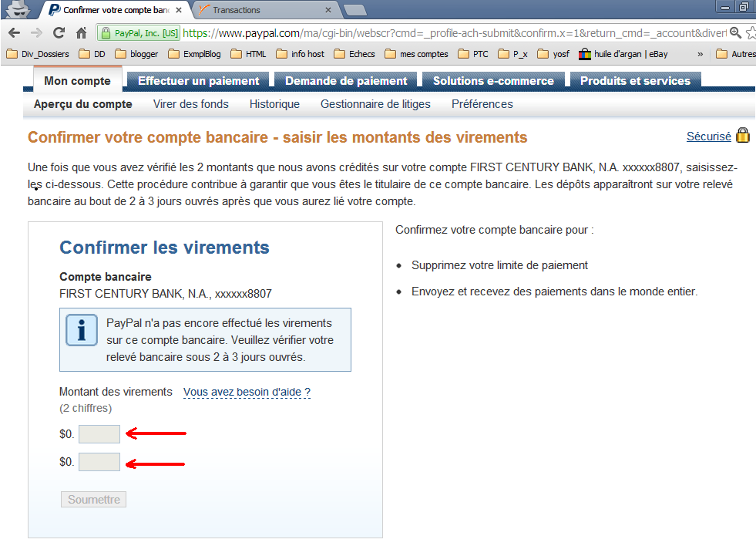Click the green lock PayPal, Inc. security badge

[x=139, y=33]
